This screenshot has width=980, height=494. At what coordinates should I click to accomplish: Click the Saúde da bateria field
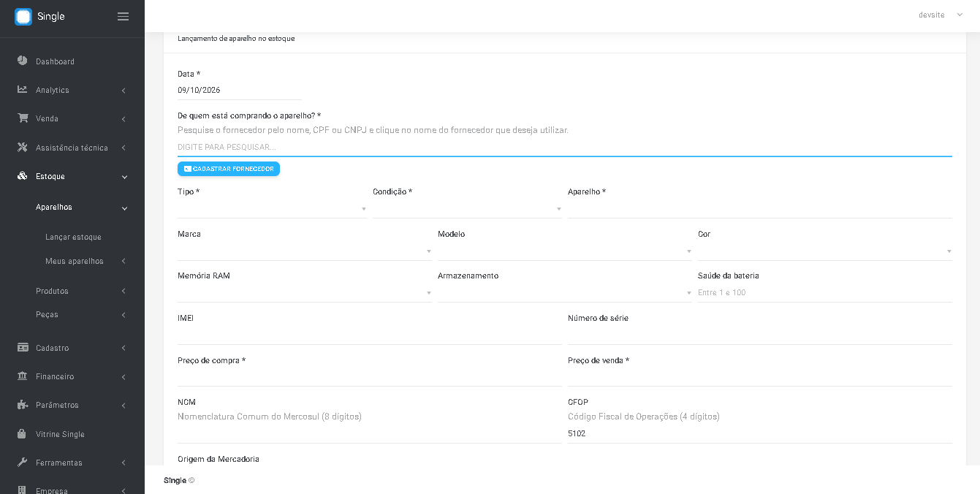[x=825, y=293]
